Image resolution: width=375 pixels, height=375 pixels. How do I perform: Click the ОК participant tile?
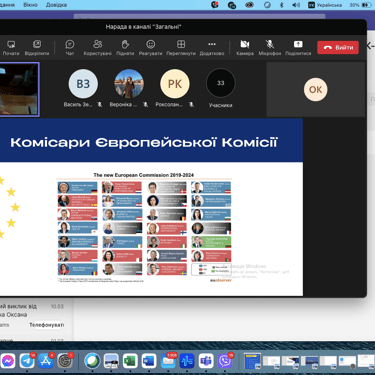(315, 89)
